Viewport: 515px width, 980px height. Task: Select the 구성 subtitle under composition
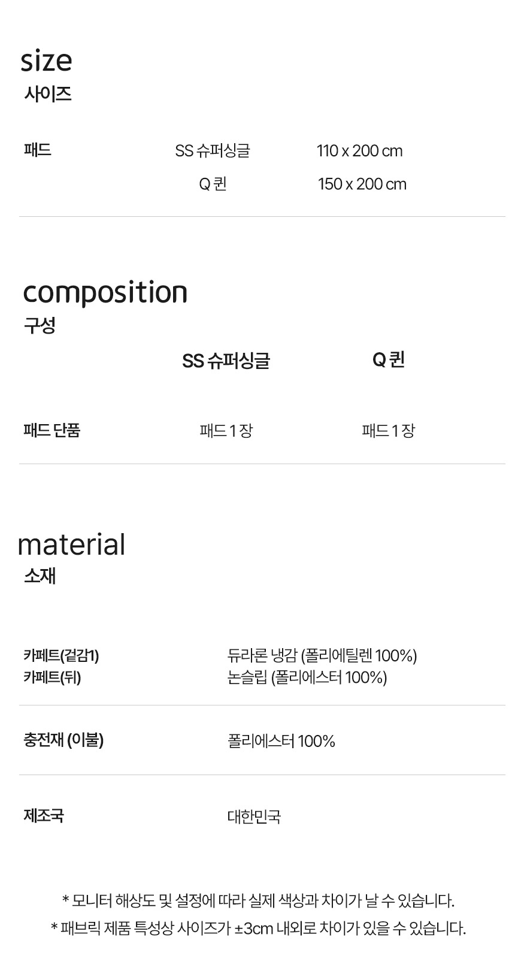(x=40, y=326)
